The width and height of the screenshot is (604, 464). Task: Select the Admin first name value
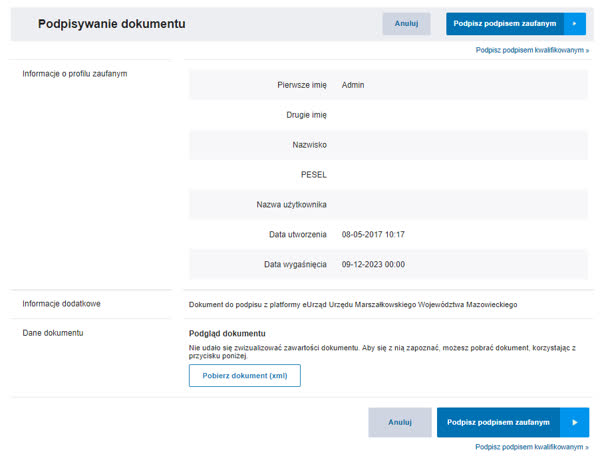pos(353,85)
